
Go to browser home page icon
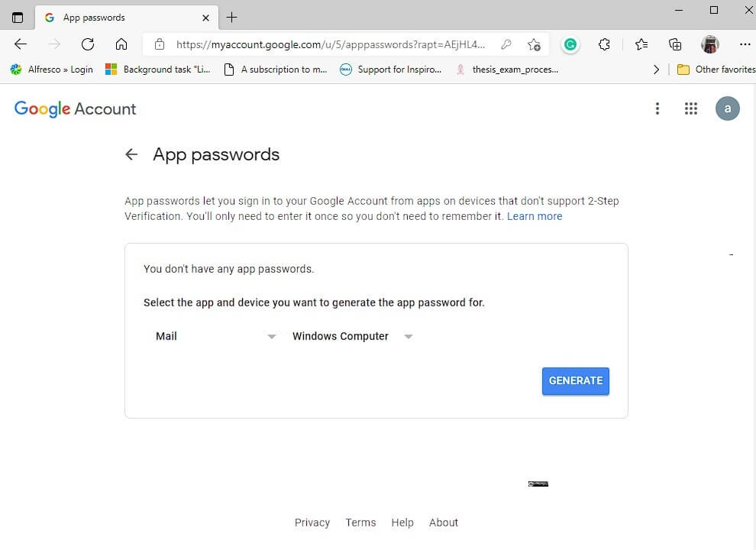tap(121, 44)
